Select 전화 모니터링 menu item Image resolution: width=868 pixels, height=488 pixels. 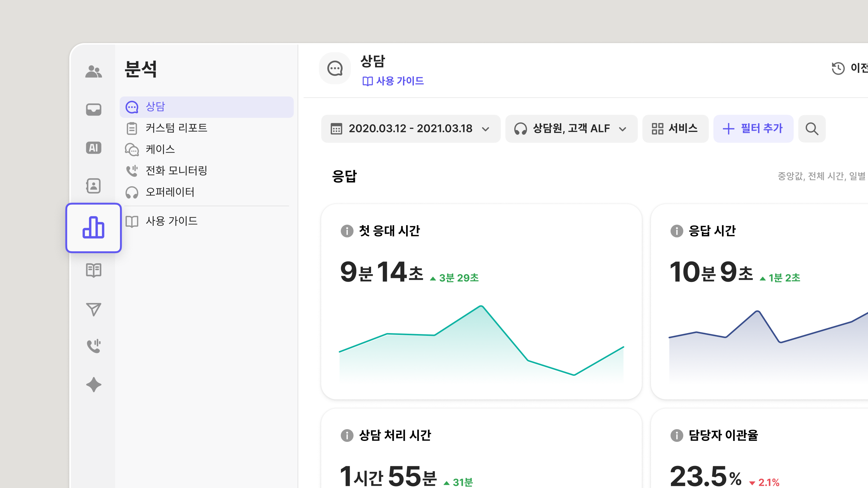tap(176, 170)
